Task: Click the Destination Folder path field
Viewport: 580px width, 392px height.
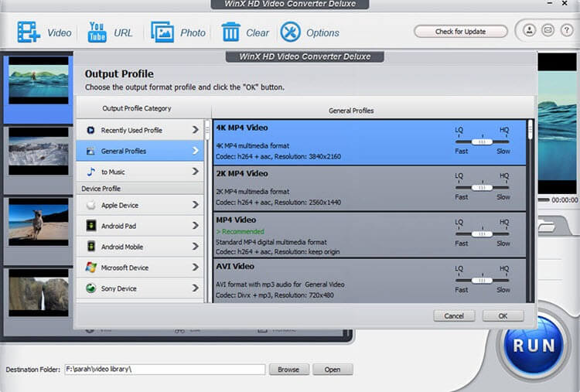Action: 165,369
